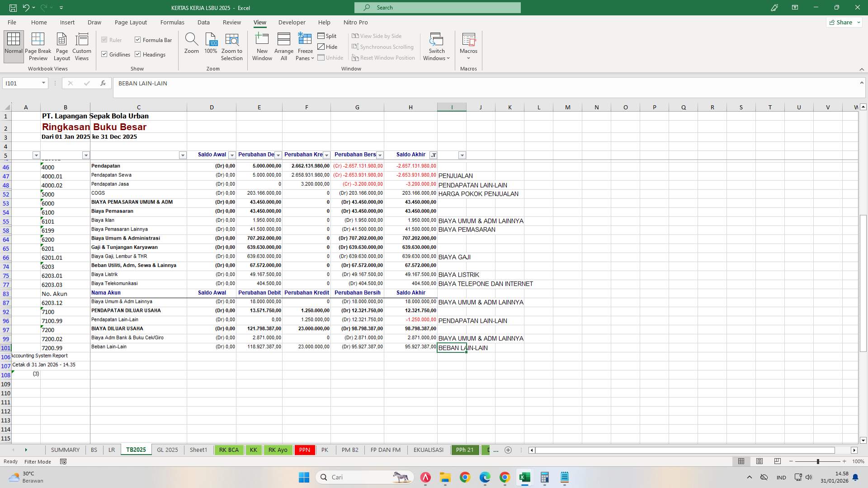Screen dimensions: 868x488
Task: Toggle the Ruler checkbox
Action: [x=104, y=40]
